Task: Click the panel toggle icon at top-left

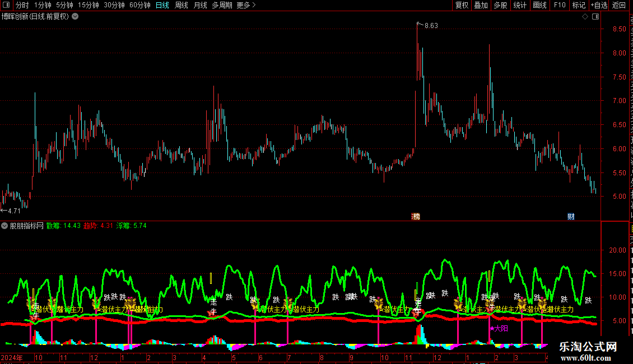Action: (6, 5)
